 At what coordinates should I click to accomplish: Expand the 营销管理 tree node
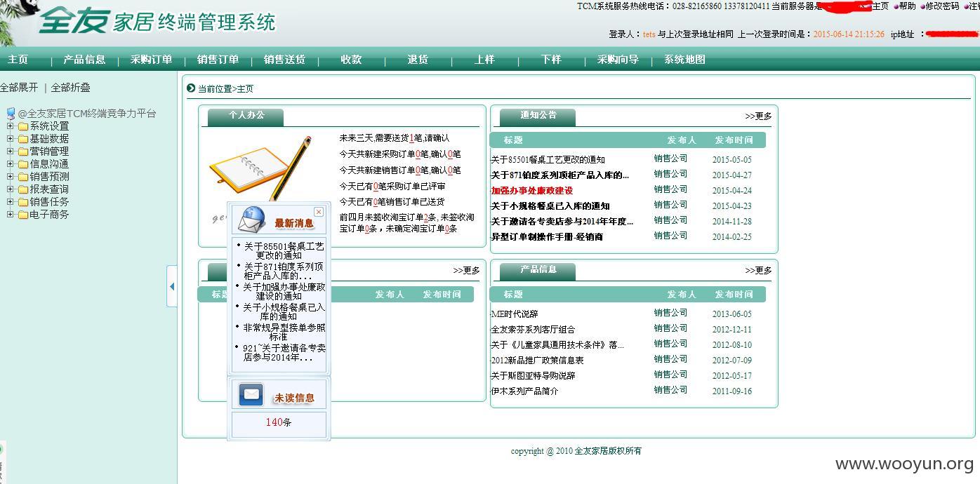coord(11,152)
